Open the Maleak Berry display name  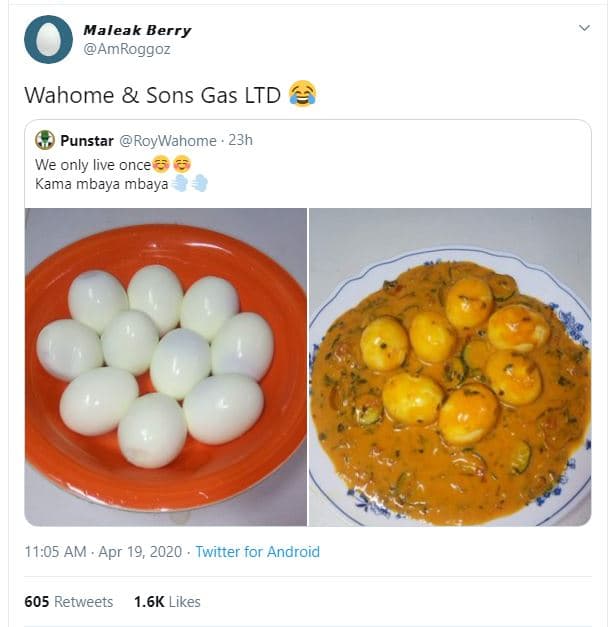tap(137, 30)
